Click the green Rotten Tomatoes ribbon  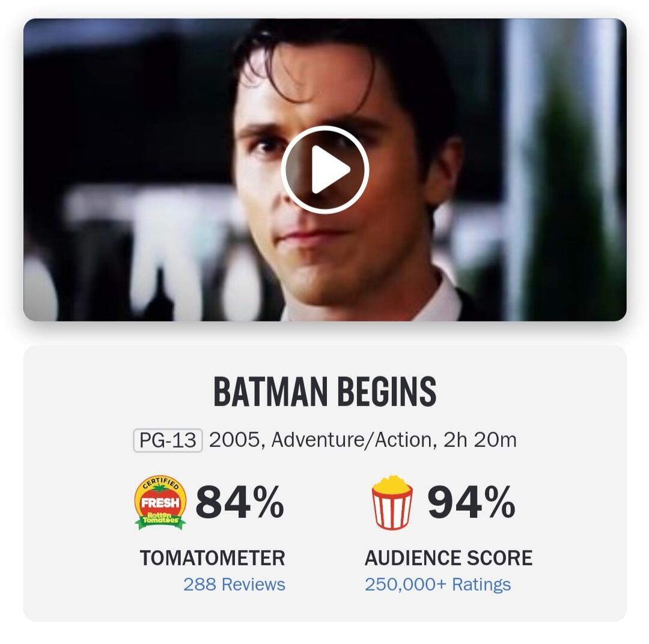tap(160, 519)
